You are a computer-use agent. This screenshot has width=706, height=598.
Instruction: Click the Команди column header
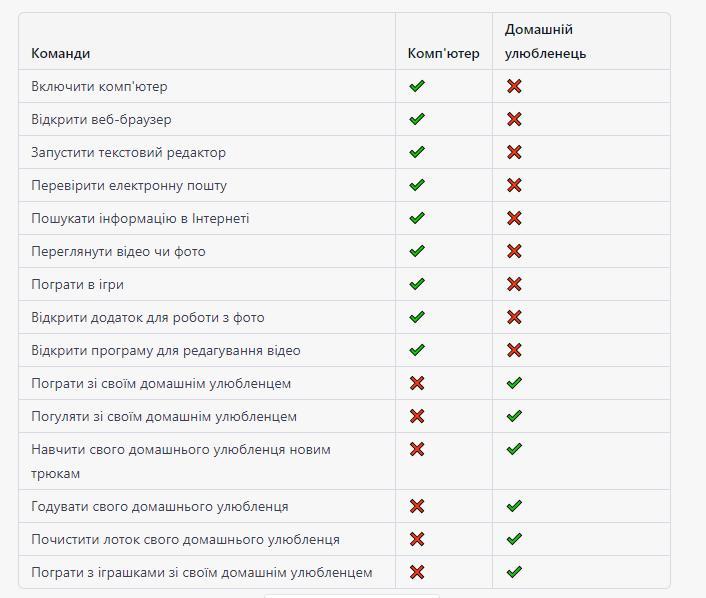[x=60, y=53]
